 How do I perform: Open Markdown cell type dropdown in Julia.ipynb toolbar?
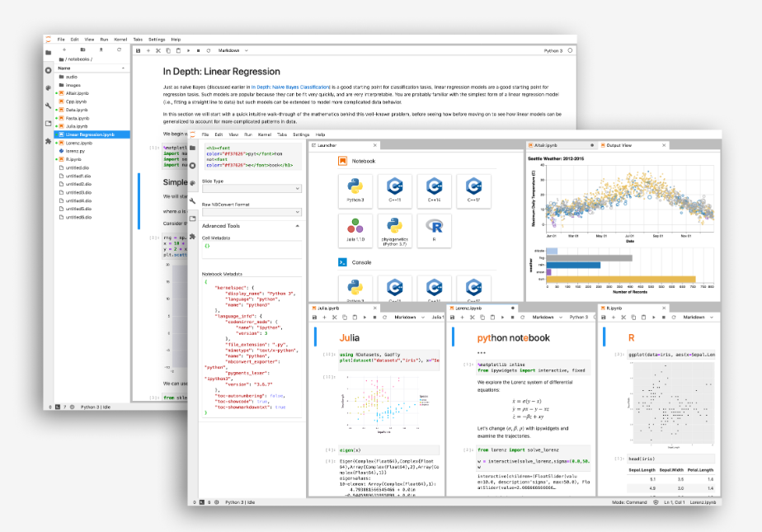click(409, 318)
